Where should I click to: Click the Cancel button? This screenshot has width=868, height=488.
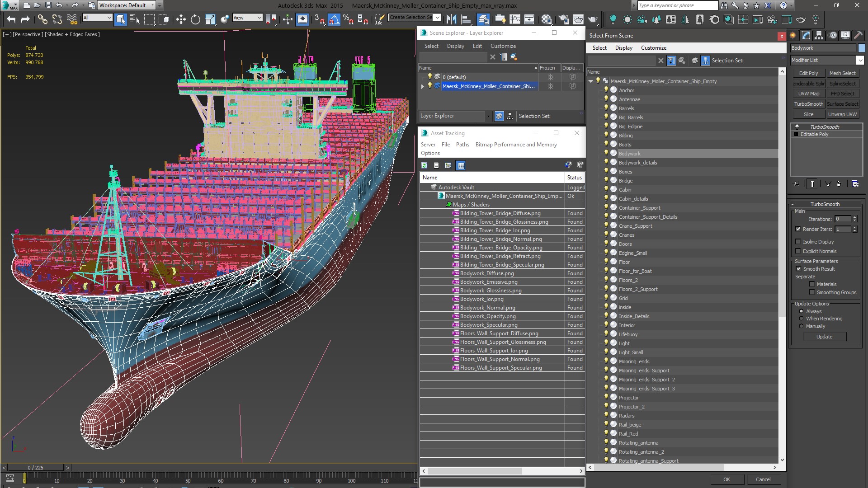763,479
